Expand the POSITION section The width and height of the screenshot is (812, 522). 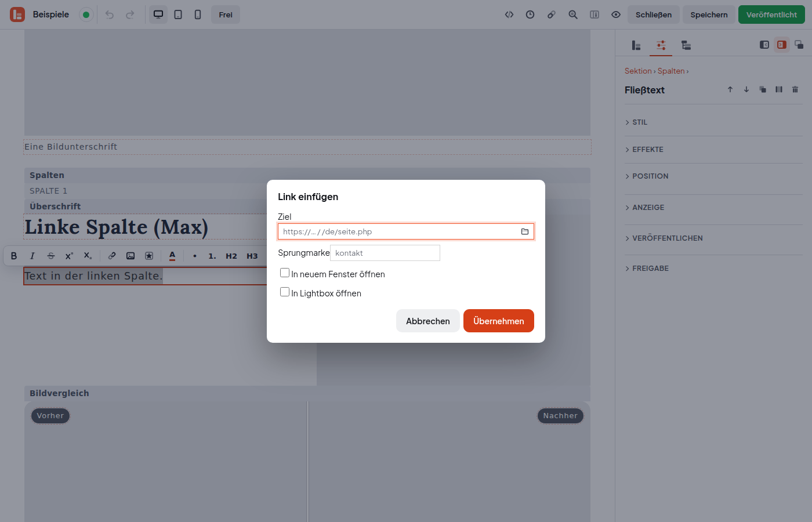(713, 176)
